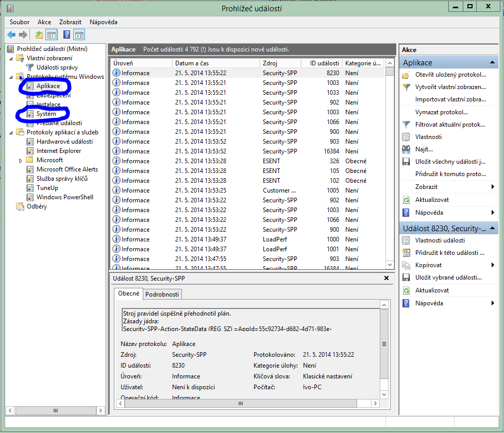Switch to the Podrobnosti tab
This screenshot has height=433, width=504.
162,295
